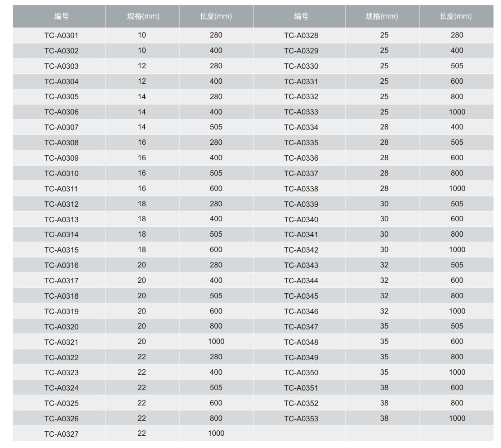Select the TC-A0307 code cell

click(x=61, y=128)
